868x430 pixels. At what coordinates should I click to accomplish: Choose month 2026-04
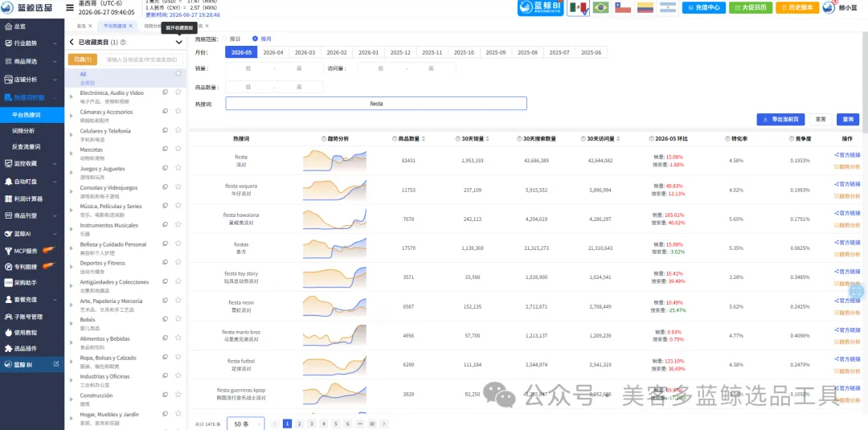pyautogui.click(x=273, y=52)
